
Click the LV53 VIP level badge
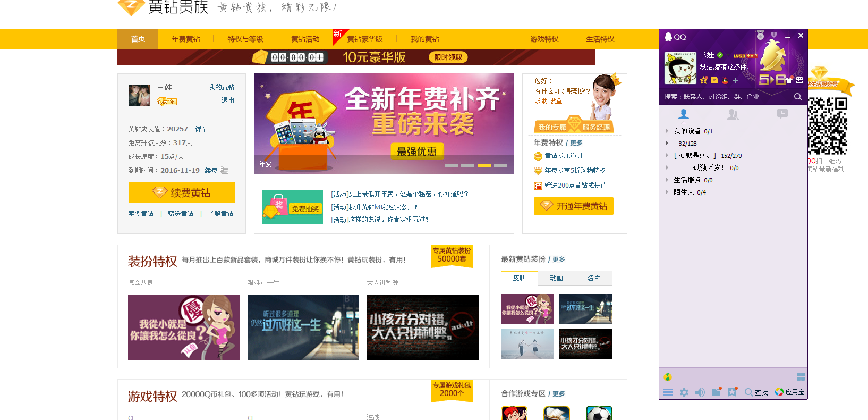point(745,56)
